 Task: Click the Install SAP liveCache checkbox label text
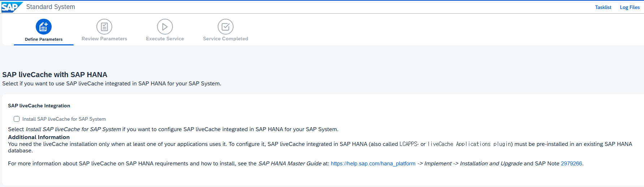point(64,119)
